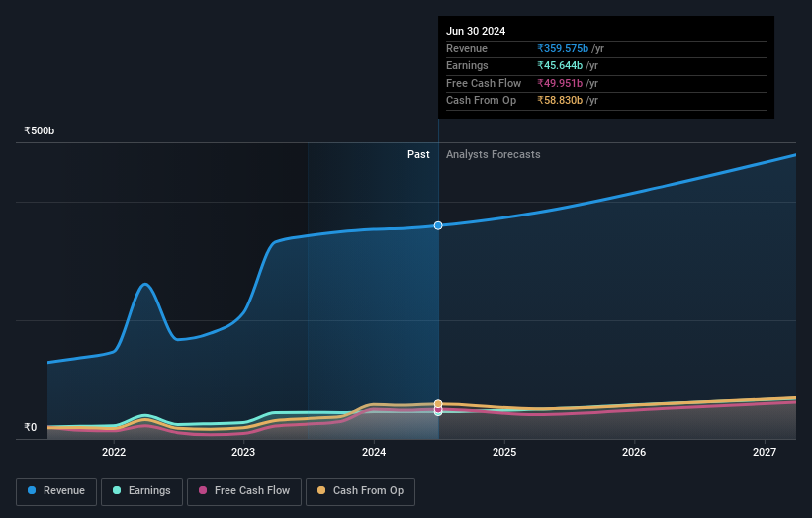Click the Revenue row label in tooltip
812x518 pixels.
point(467,48)
